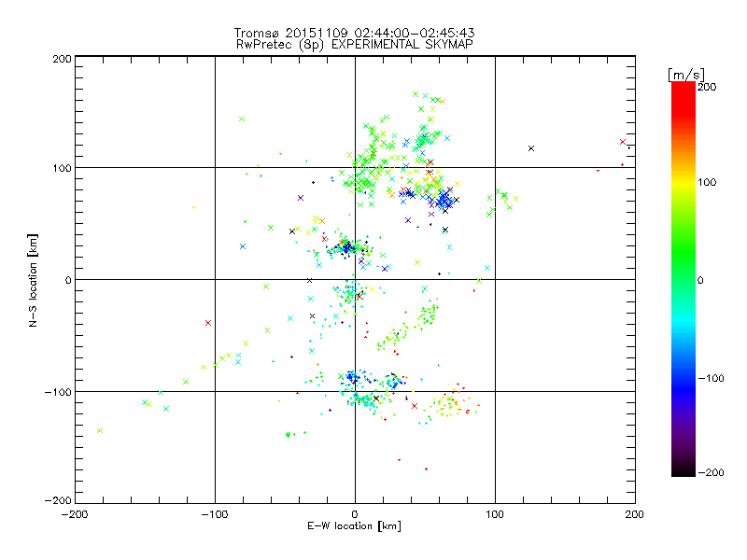The image size is (747, 560).
Task: Click the colorbar's bottom label '-200'
Action: coord(711,472)
